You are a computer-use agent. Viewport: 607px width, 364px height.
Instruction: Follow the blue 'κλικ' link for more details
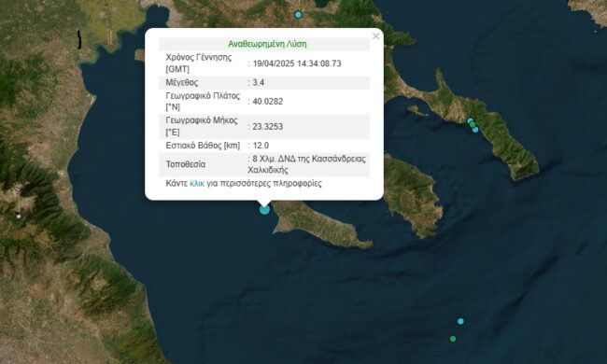click(x=197, y=183)
